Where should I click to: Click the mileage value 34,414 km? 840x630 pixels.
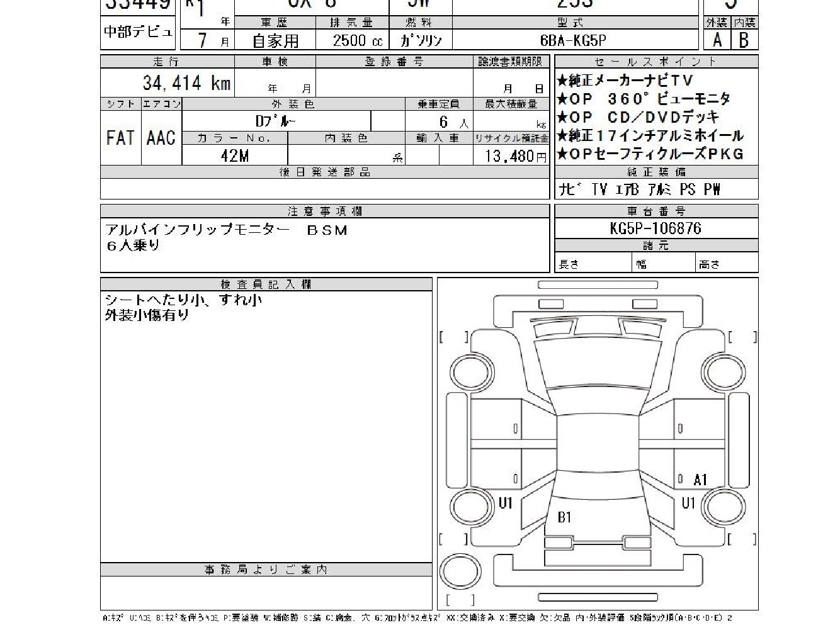click(x=186, y=83)
